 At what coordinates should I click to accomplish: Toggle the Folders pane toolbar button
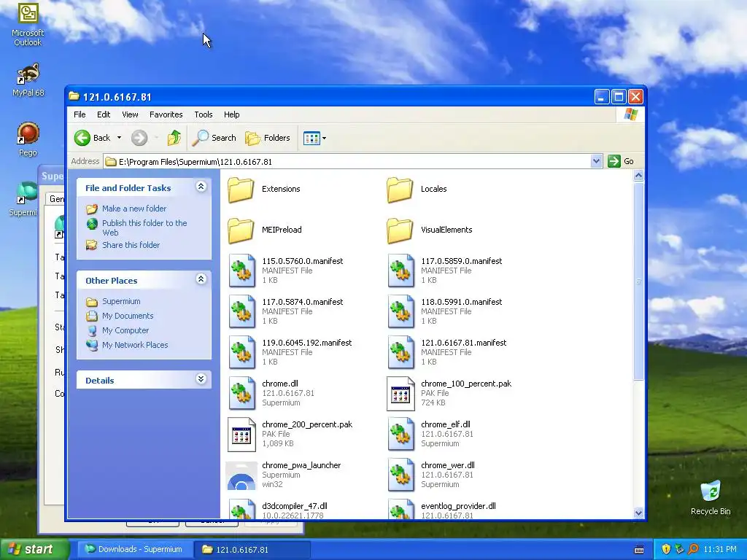tap(267, 138)
